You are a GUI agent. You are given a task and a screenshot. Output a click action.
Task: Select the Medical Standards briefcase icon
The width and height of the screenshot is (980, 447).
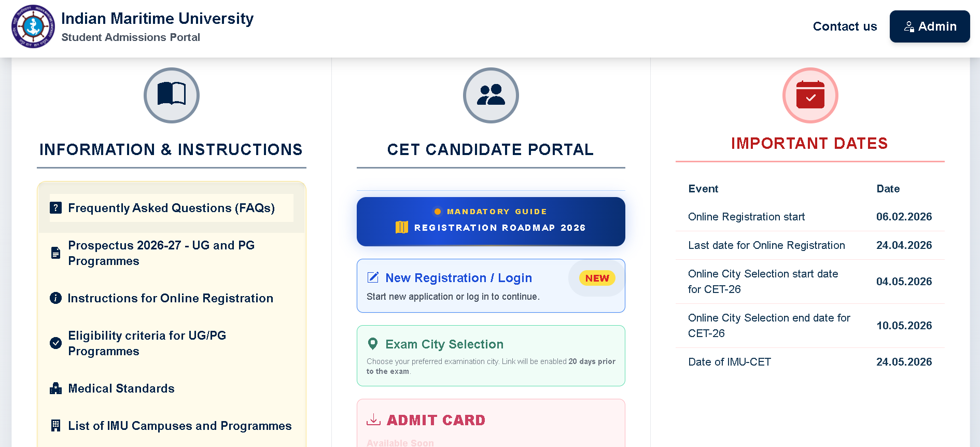pos(55,388)
